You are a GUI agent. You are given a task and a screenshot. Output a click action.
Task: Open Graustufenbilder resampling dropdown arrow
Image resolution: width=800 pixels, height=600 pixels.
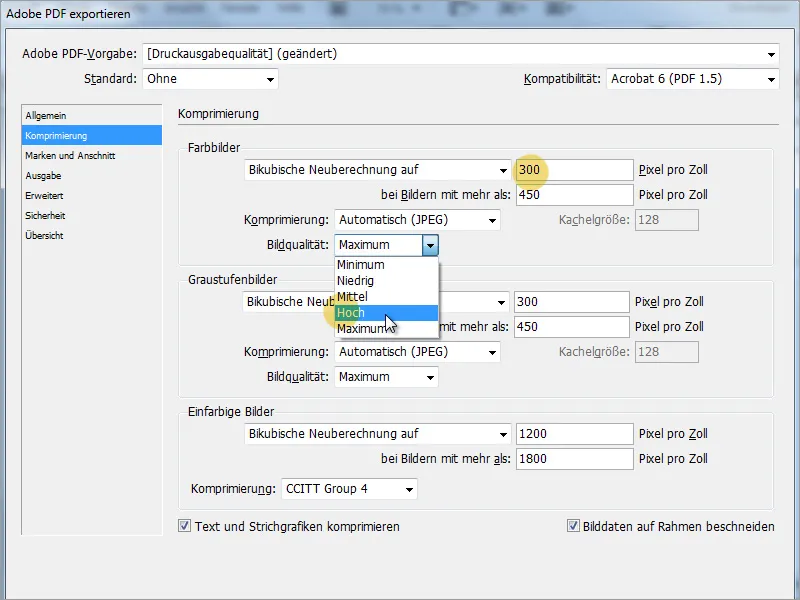(x=501, y=303)
